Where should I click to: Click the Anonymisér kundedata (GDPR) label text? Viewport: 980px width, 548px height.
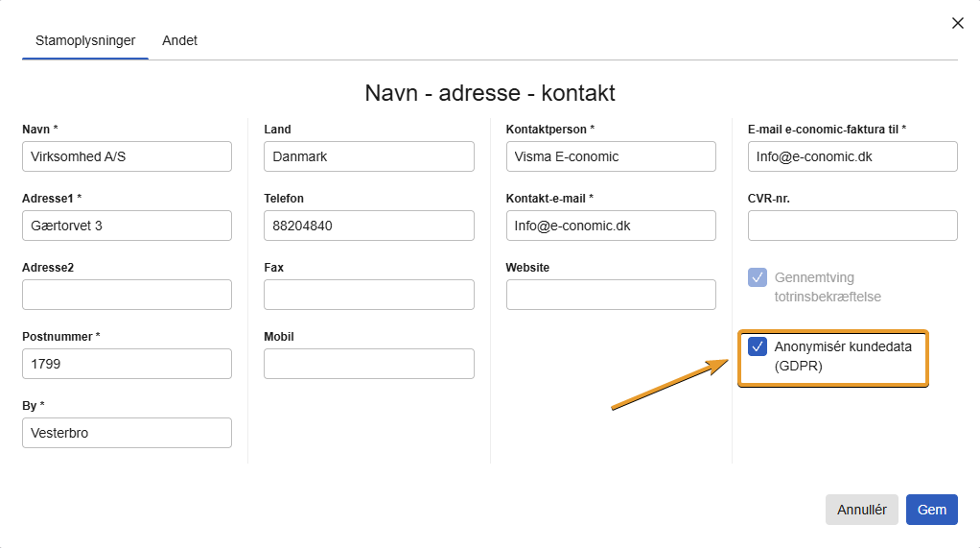coord(843,356)
